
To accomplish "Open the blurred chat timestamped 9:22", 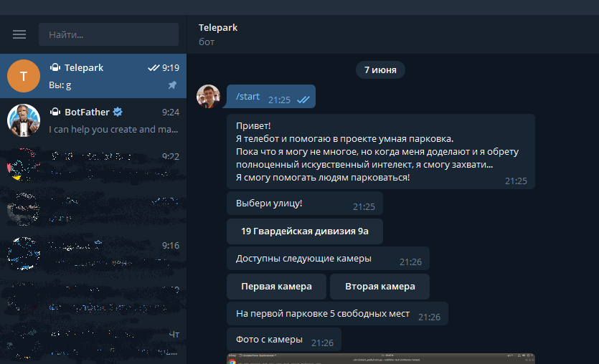I will point(93,165).
